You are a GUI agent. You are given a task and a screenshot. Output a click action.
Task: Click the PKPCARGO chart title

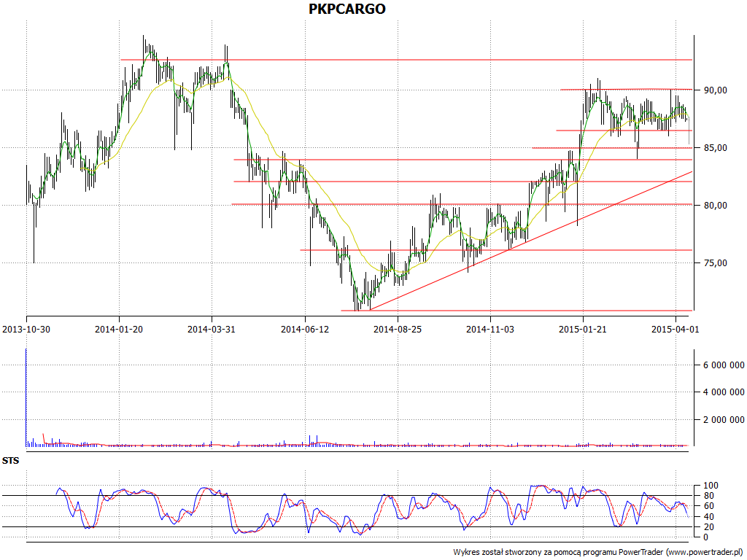pos(347,9)
